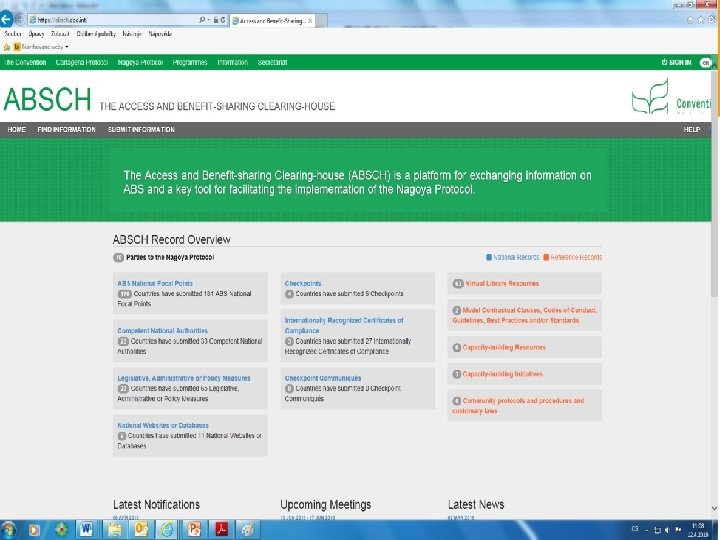Open Microsoft Word from the taskbar
Screen dimensions: 720x540
(x=86, y=530)
